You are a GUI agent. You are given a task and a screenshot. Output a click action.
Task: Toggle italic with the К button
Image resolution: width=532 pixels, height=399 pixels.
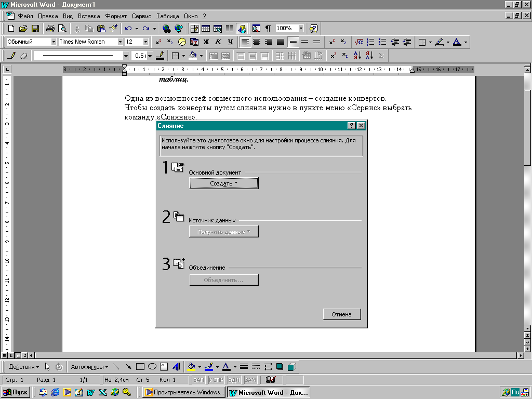pyautogui.click(x=218, y=42)
